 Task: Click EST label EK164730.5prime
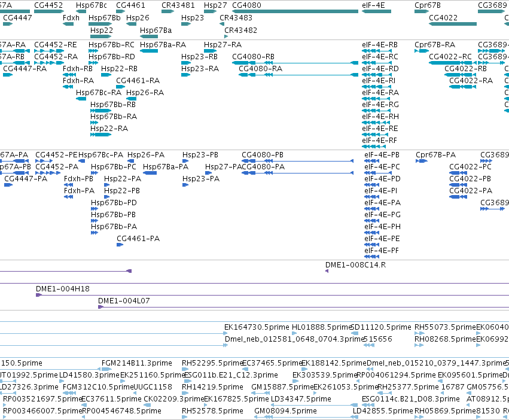pos(257,327)
